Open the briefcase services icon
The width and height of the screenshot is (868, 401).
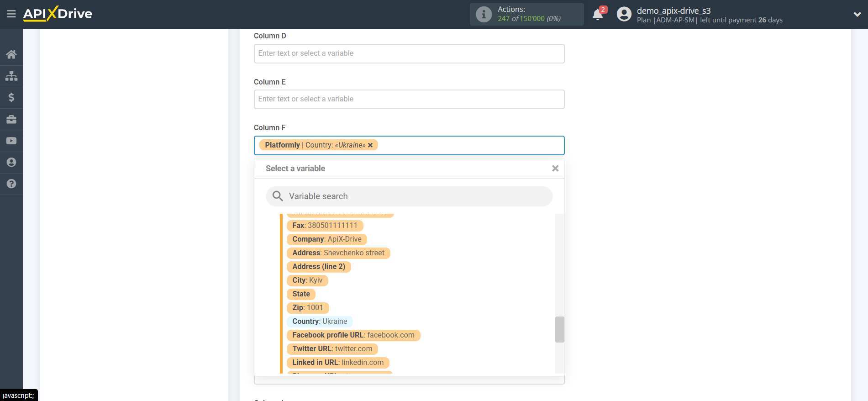pyautogui.click(x=11, y=119)
